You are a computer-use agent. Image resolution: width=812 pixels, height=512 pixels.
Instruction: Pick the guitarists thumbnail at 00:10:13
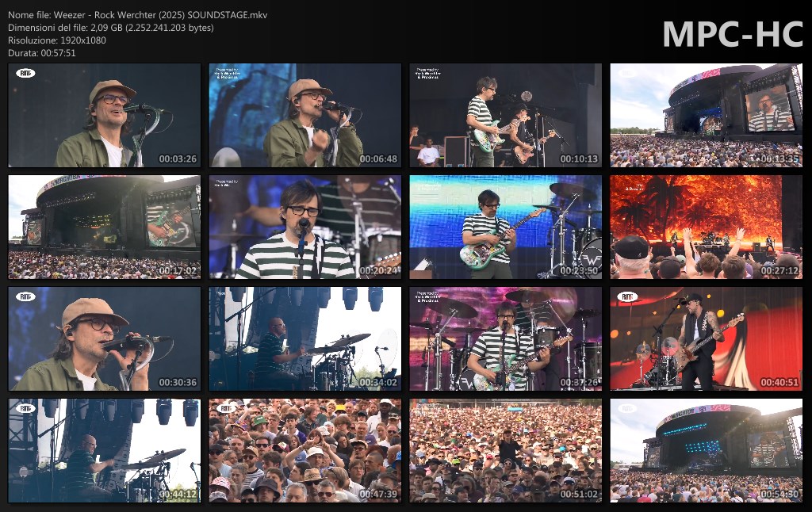505,116
